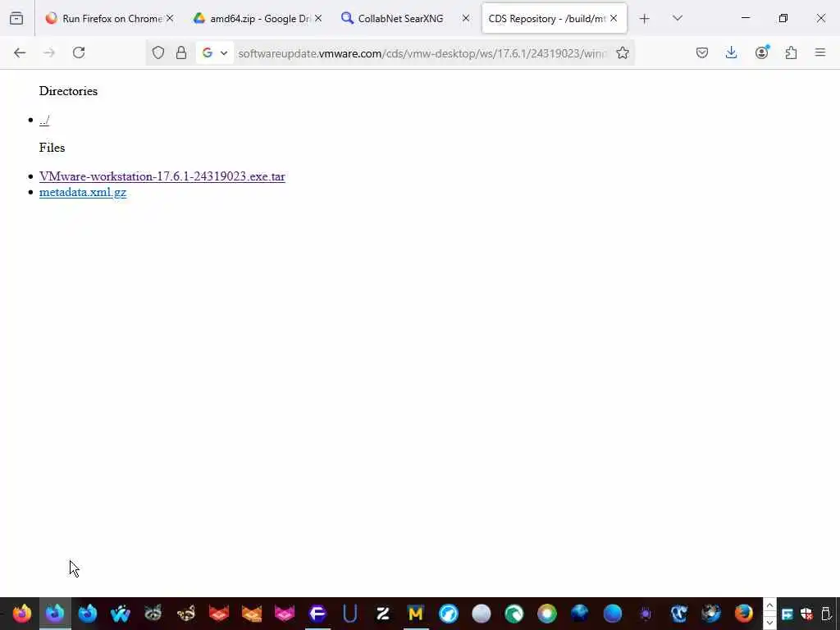The image size is (840, 630).
Task: Open gray-blue globe icon beside lizard
Action: point(711,614)
